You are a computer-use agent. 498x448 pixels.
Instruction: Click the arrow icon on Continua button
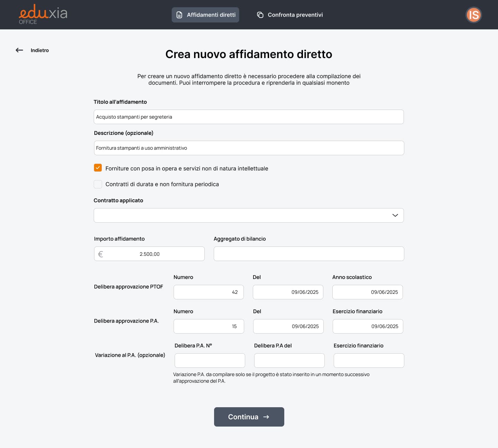click(x=266, y=417)
